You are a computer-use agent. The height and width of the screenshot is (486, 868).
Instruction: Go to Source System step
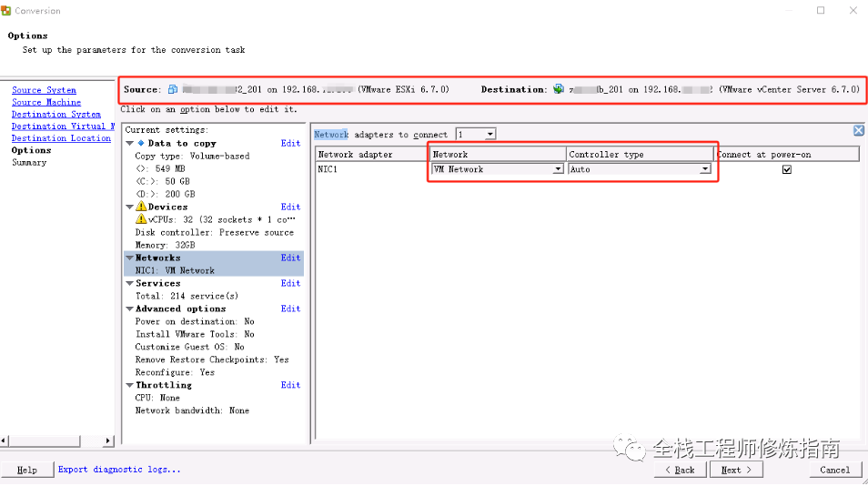click(44, 90)
